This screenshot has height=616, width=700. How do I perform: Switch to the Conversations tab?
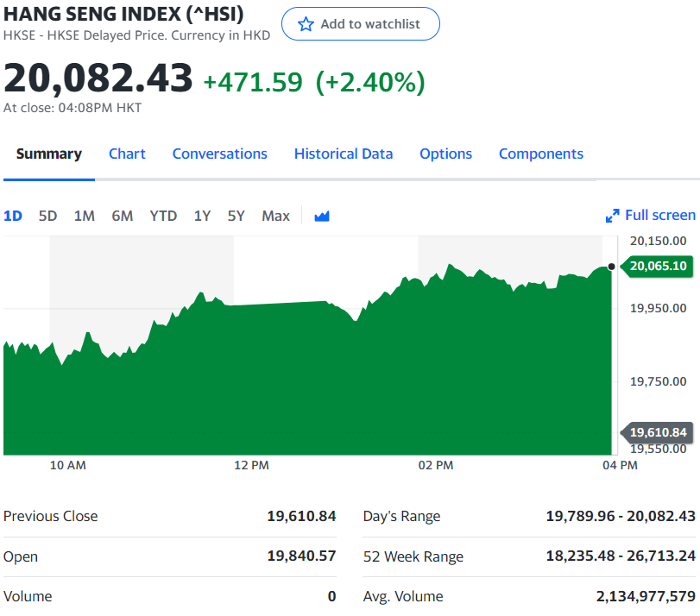pyautogui.click(x=219, y=154)
